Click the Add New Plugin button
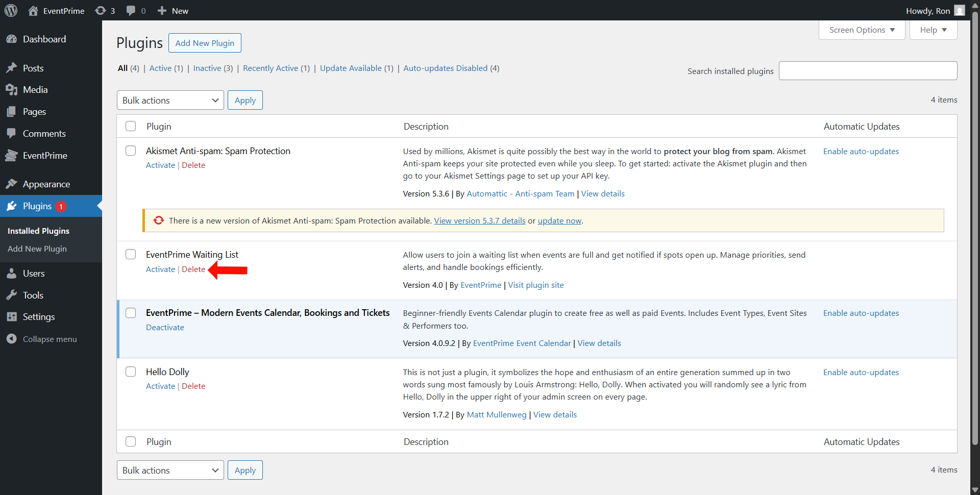Image resolution: width=980 pixels, height=495 pixels. coord(205,43)
